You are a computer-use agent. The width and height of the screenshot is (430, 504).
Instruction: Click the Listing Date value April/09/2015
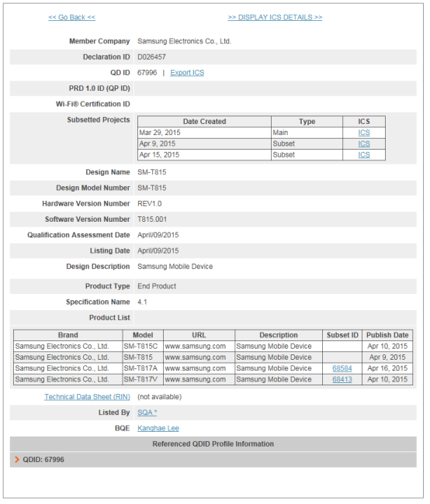click(x=158, y=251)
